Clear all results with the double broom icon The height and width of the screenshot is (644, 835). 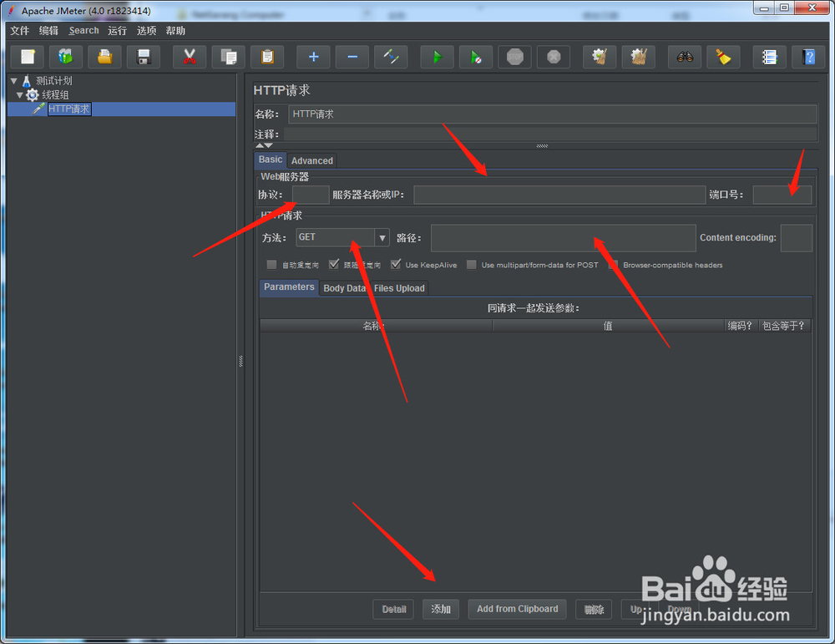click(x=639, y=57)
